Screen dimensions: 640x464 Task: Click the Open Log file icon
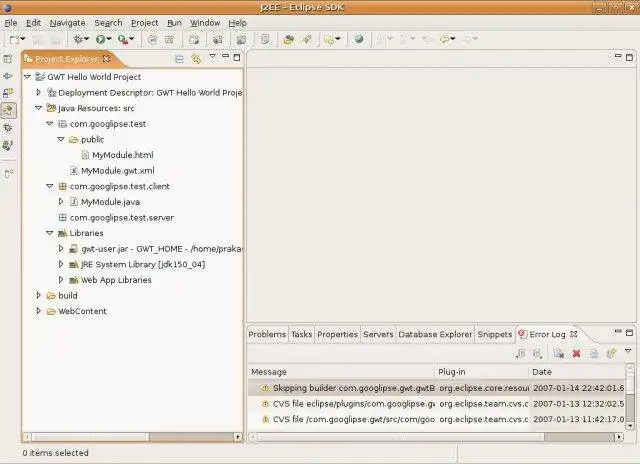pos(594,353)
